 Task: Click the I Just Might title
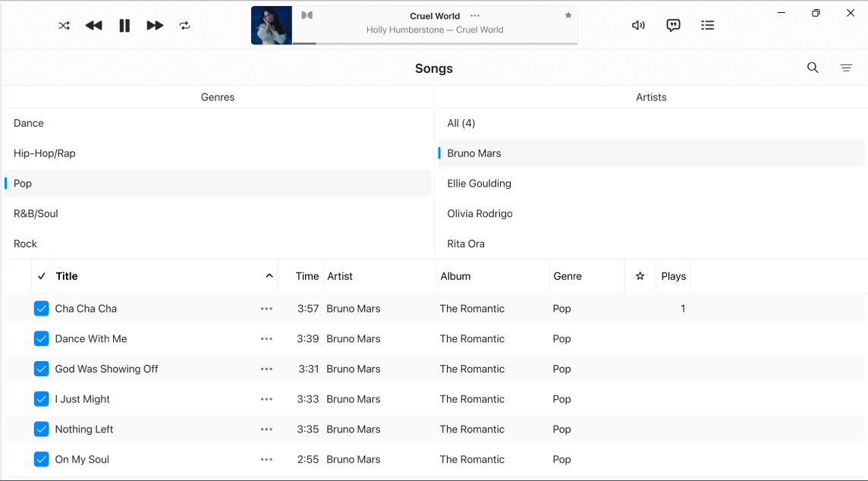point(83,399)
